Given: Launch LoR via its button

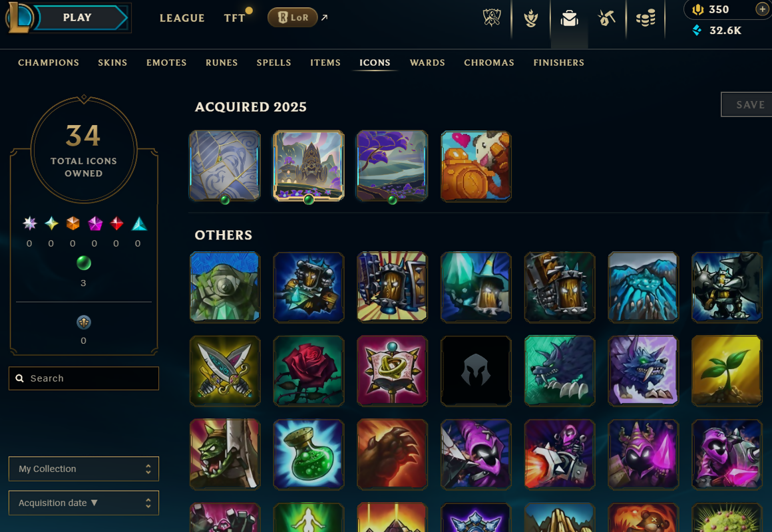Looking at the screenshot, I should point(292,18).
